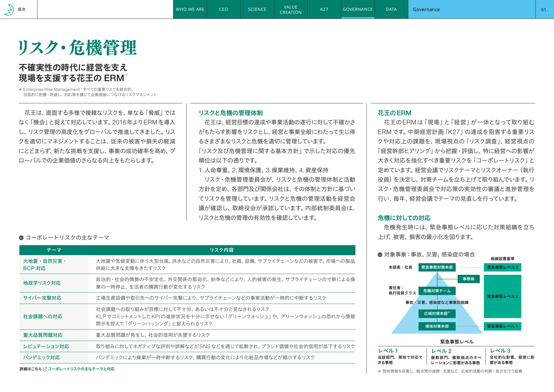This screenshot has height=392, width=554.
Task: Open コーポレートリスクの主なテーマと対応 link
Action: [x=81, y=369]
